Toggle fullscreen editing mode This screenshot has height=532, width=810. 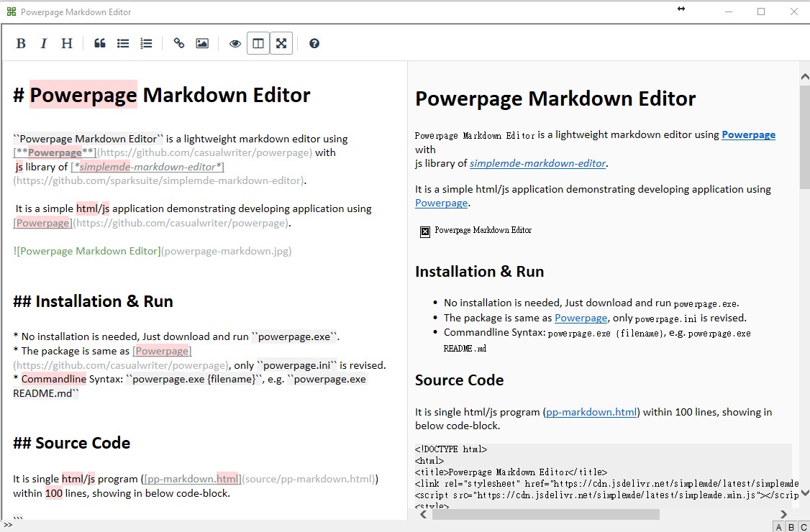[x=281, y=43]
